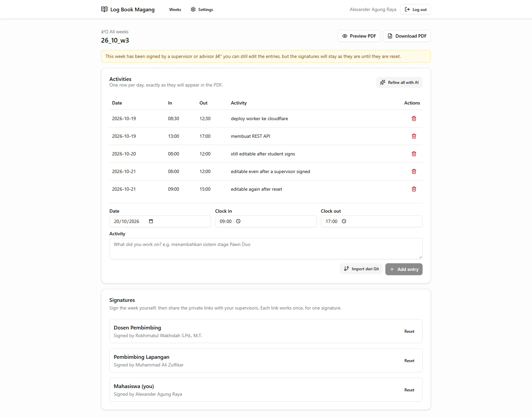The image size is (532, 418).
Task: Click the 2026-10-20 date cell
Action: point(124,154)
